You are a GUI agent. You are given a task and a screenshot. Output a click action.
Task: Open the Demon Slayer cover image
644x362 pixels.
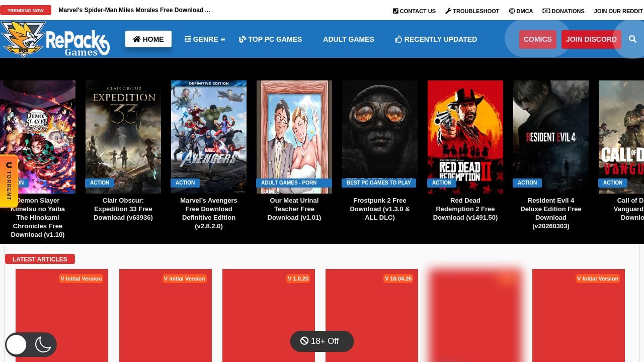pos(38,137)
